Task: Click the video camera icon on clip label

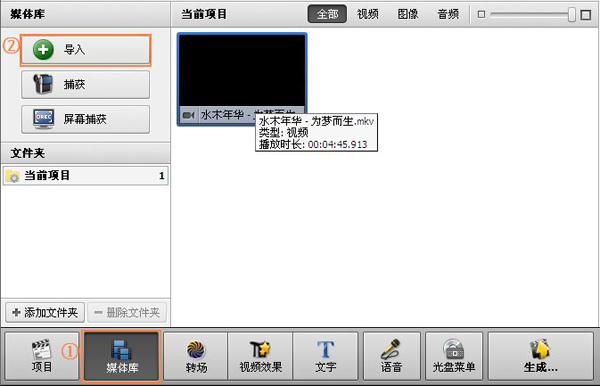Action: (x=188, y=115)
